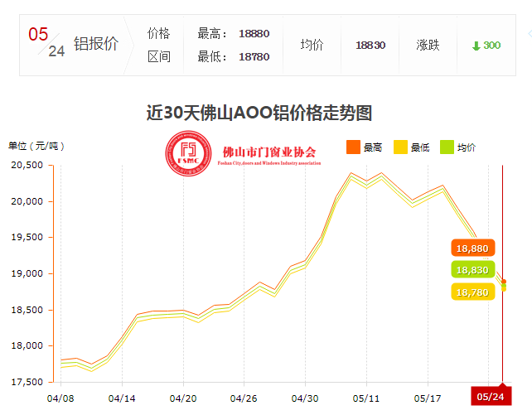Click the 04/30 x-axis date label
This screenshot has width=532, height=415.
coord(305,398)
